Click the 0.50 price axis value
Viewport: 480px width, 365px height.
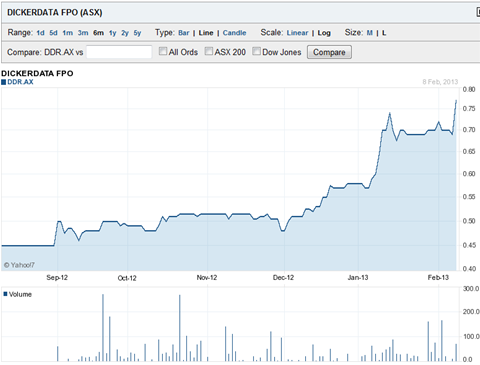(x=469, y=221)
